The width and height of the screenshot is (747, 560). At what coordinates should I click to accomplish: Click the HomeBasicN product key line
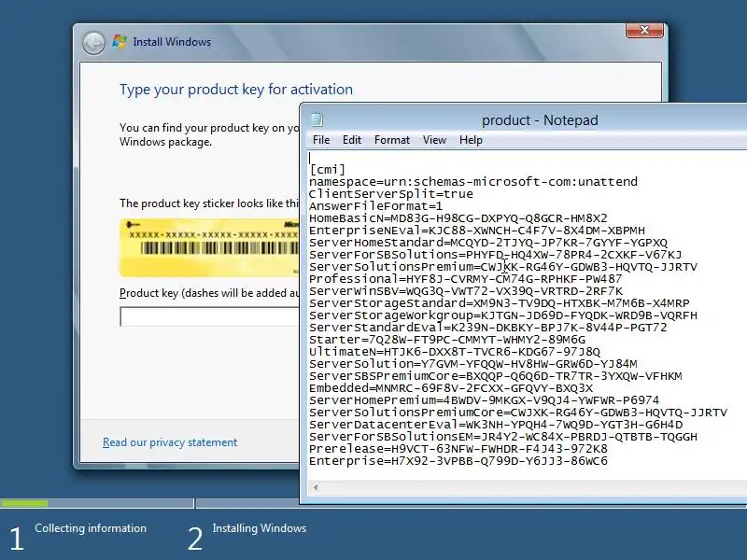point(458,218)
